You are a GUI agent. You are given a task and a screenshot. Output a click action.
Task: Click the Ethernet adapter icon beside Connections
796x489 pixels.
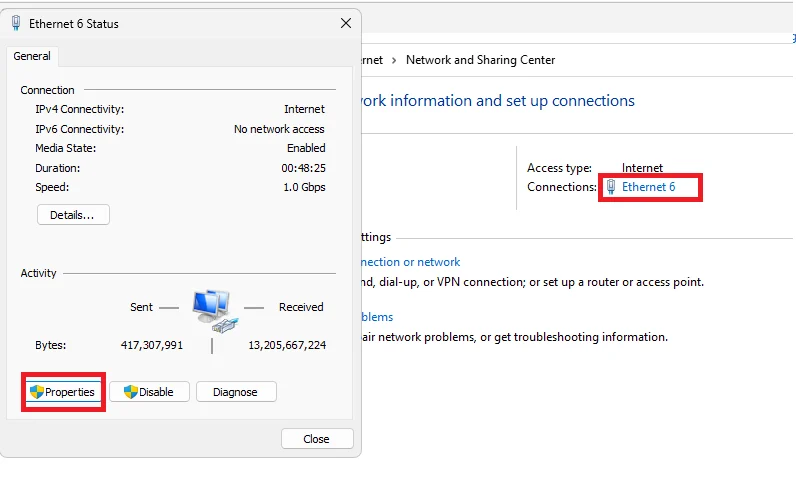click(611, 187)
